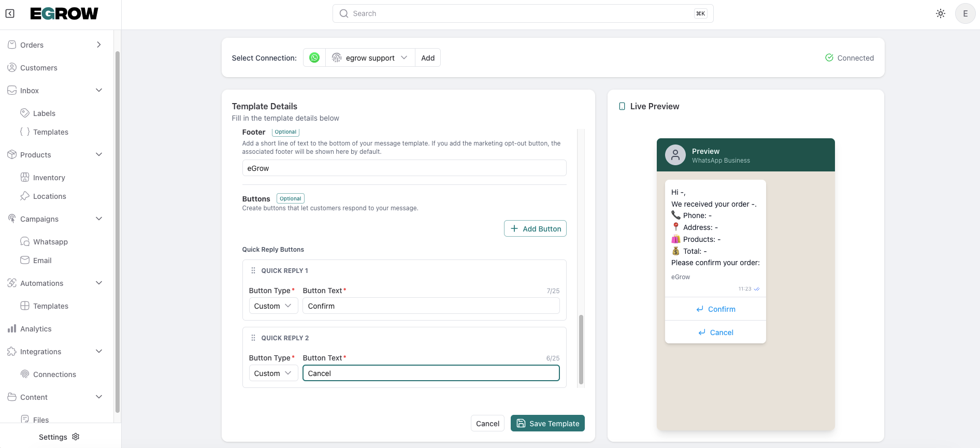The image size is (980, 448).
Task: Click the Cancel quick reply in preview
Action: point(715,332)
